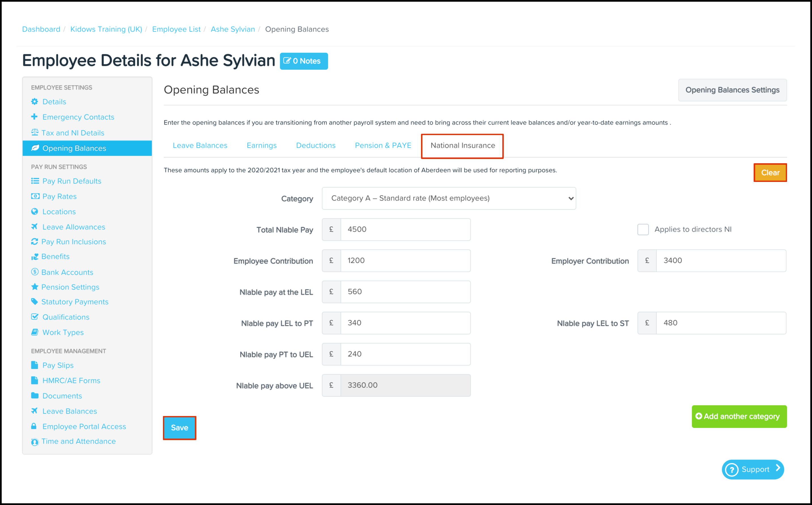This screenshot has width=812, height=505.
Task: Click the tag icon for Statutory Payments
Action: coord(34,301)
